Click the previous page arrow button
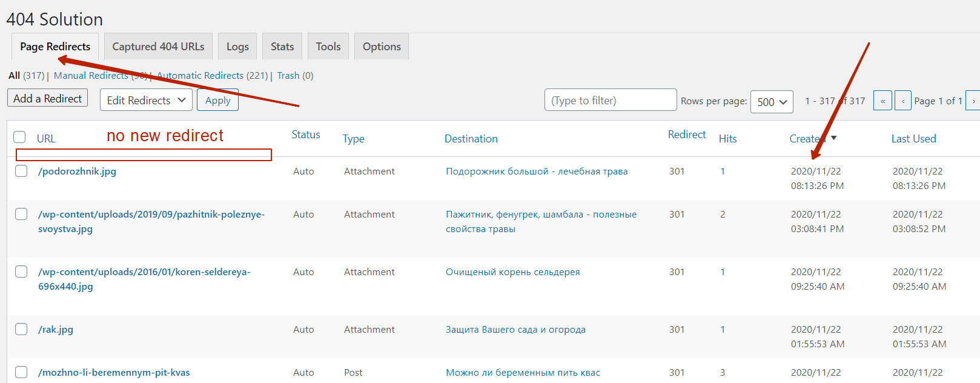980x383 pixels. click(902, 101)
